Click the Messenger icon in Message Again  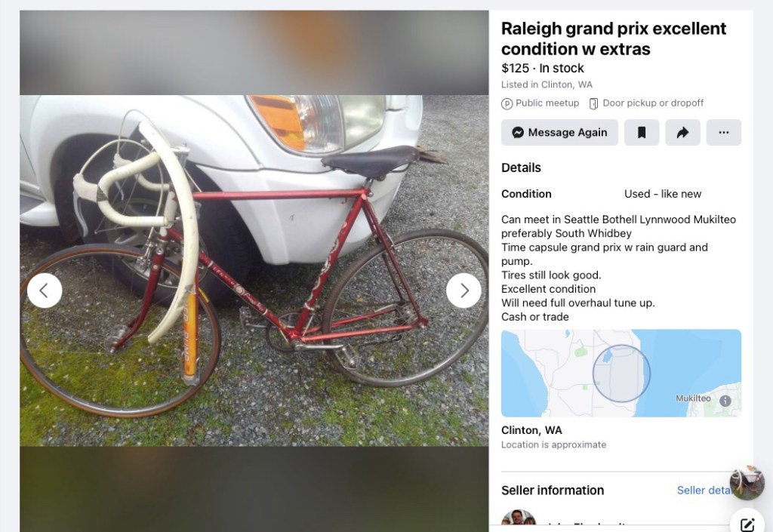click(518, 133)
